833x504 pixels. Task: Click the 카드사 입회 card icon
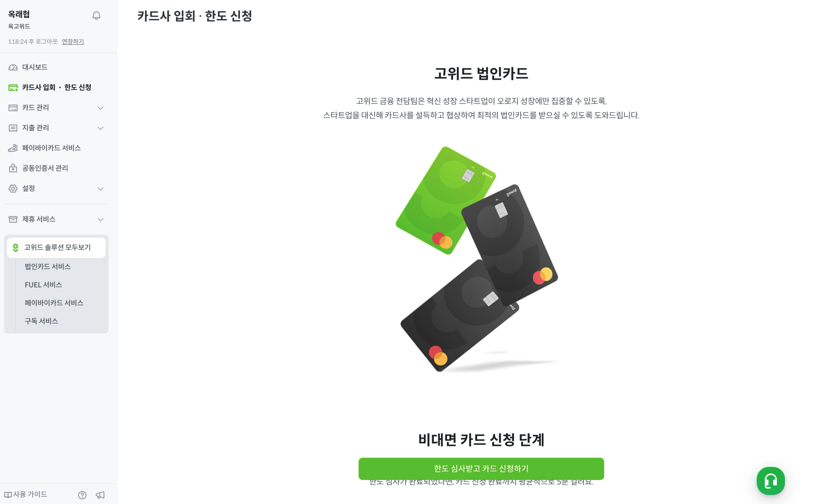13,88
